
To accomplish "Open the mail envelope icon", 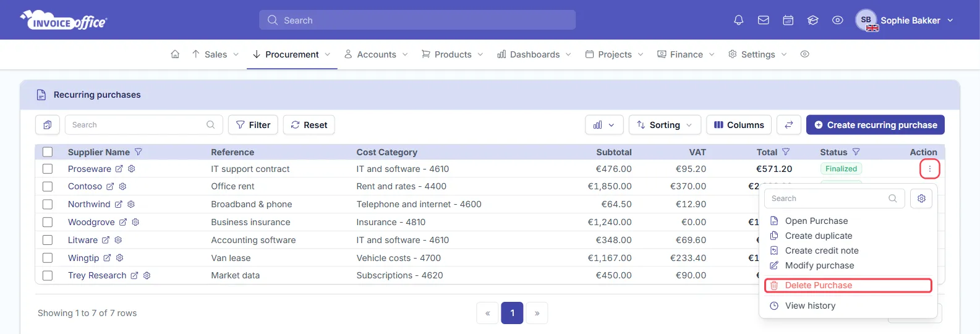I will click(x=764, y=20).
